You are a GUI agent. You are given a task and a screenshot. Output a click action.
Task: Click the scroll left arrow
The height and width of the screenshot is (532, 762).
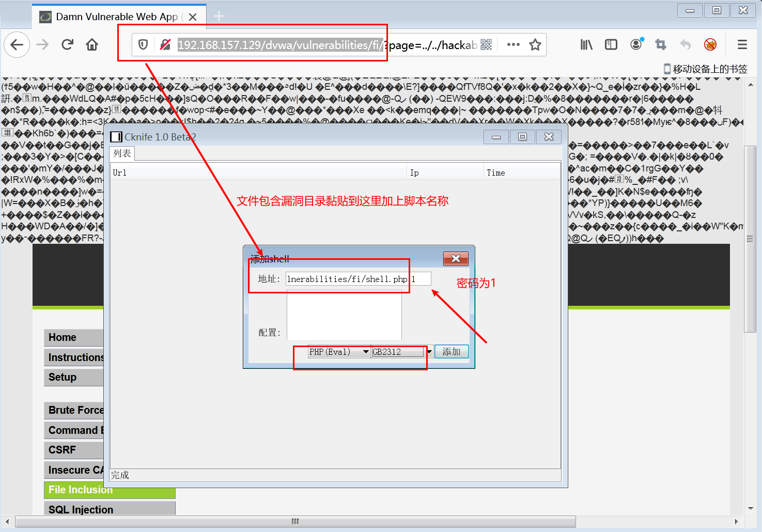(x=7, y=521)
